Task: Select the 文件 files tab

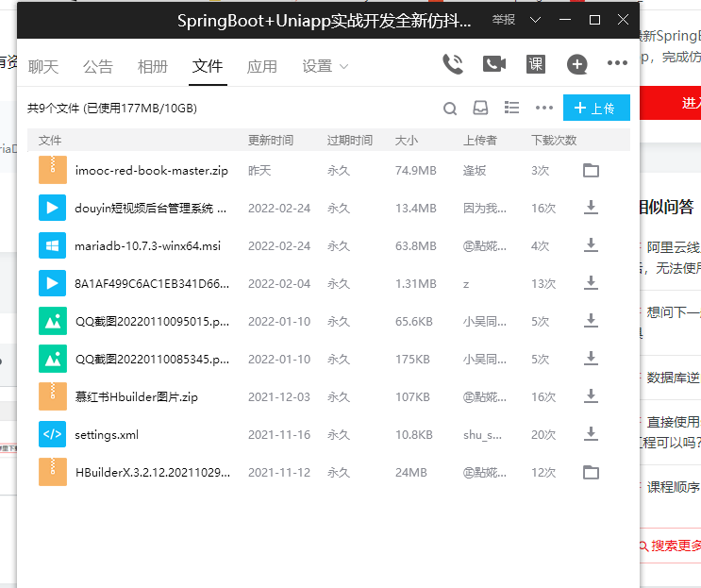Action: pos(208,66)
